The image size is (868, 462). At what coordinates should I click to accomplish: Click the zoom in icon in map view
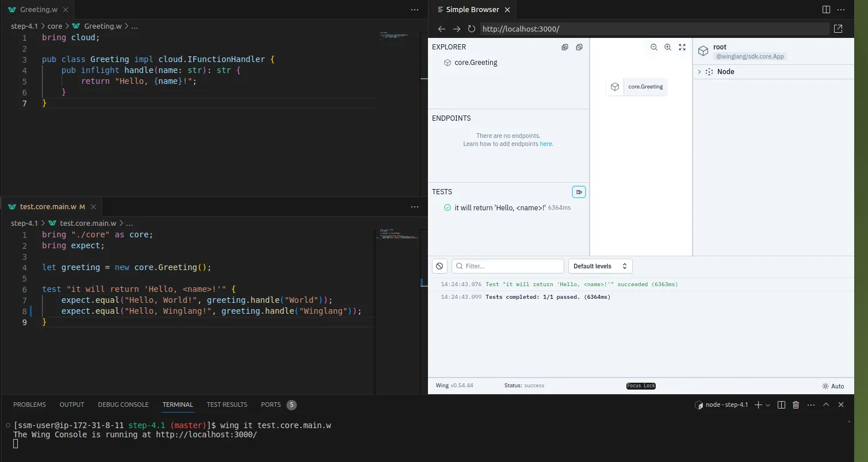pos(668,47)
